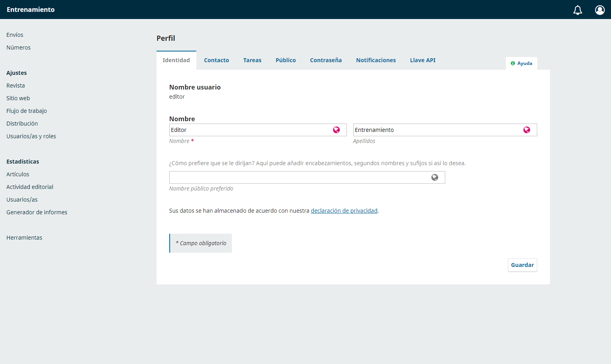This screenshot has height=364, width=611.
Task: Open the Llave API tab
Action: coord(423,60)
